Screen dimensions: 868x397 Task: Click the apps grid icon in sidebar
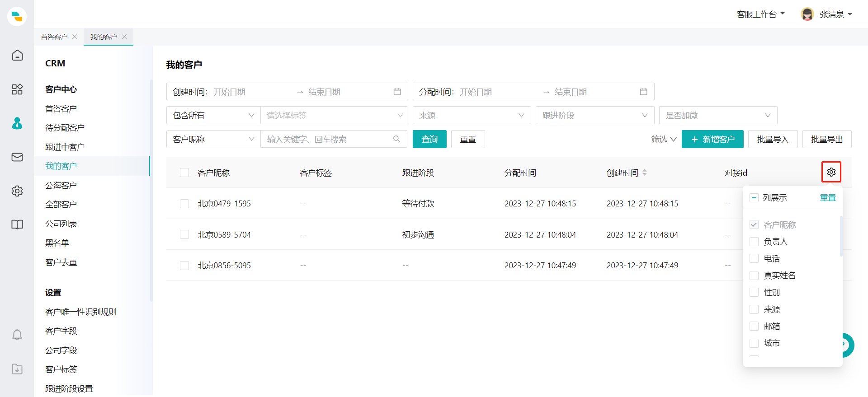point(17,89)
